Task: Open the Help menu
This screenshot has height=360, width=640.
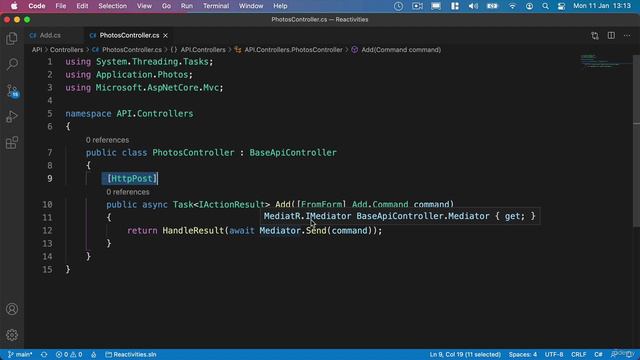Action: tap(280, 6)
